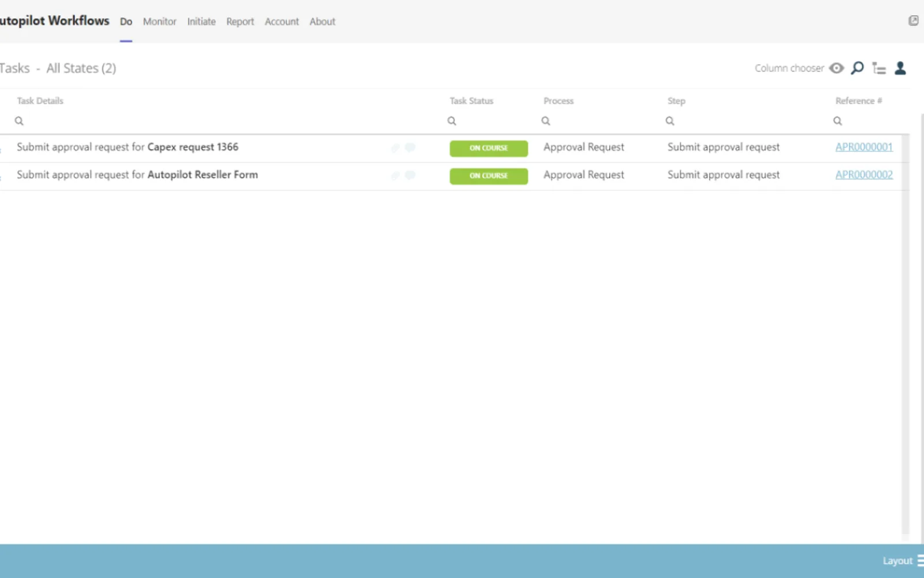Open the Account menu
924x578 pixels.
tap(282, 21)
